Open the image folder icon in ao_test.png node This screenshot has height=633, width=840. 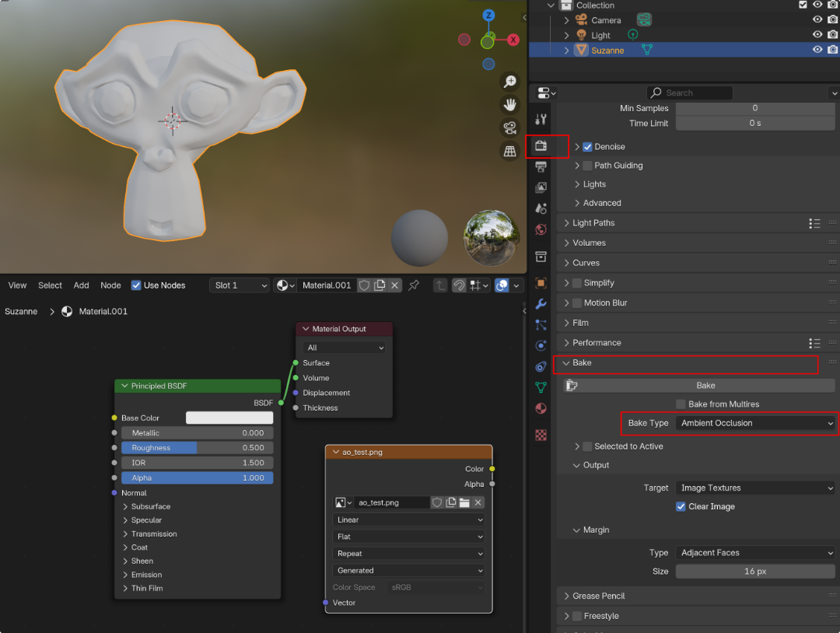coord(464,502)
